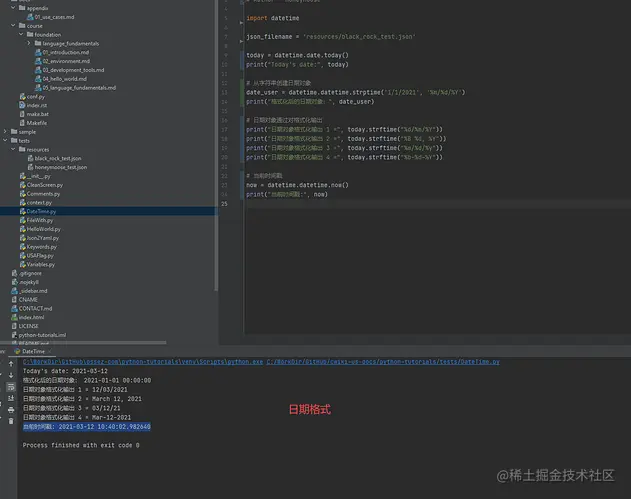Click the file icon of .gitignore
This screenshot has height=499, width=631.
point(14,273)
